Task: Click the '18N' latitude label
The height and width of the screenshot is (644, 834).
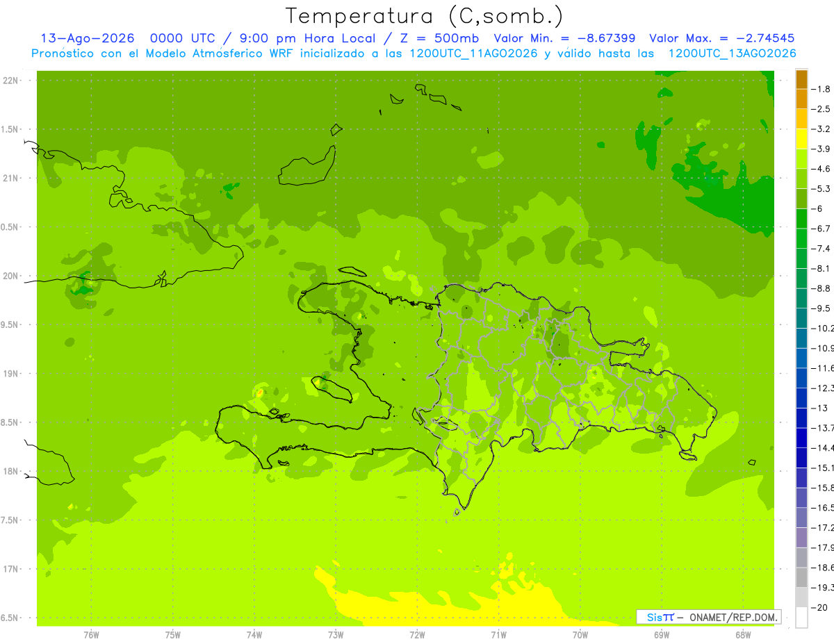Action: [11, 471]
